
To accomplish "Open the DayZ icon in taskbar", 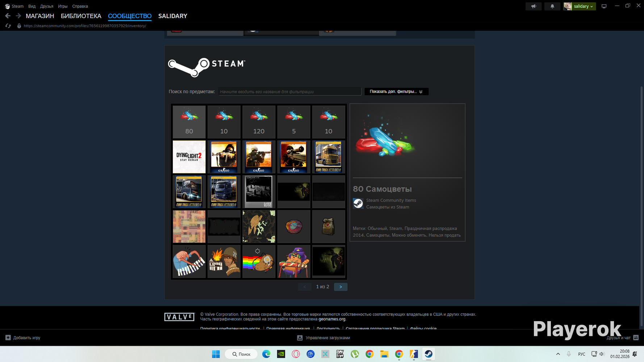I will pyautogui.click(x=340, y=354).
